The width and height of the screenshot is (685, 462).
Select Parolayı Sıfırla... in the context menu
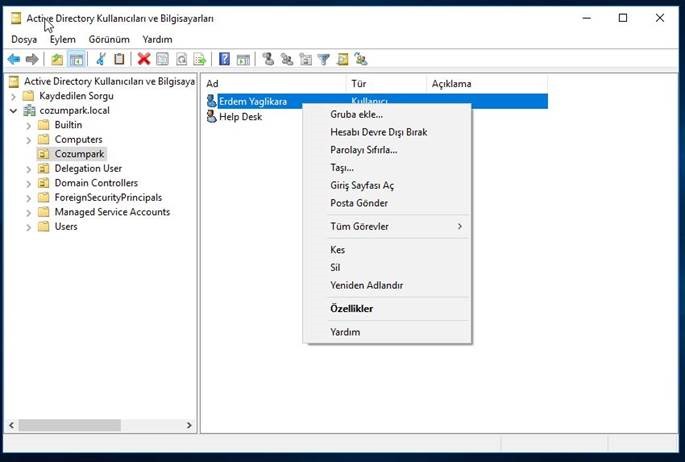point(387,150)
